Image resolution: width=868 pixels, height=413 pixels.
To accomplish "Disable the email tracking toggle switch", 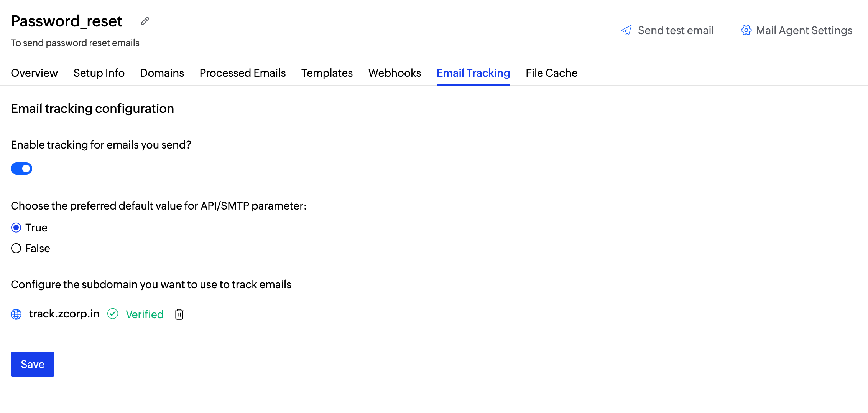I will pos(21,169).
